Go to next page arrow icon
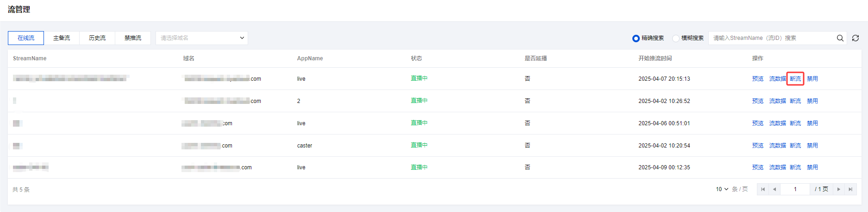Image resolution: width=868 pixels, height=212 pixels. coord(838,189)
